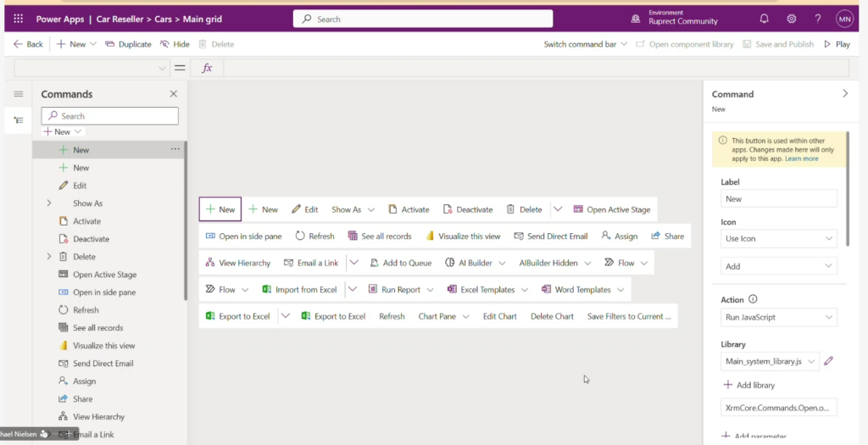
Task: Click Play in the top toolbar
Action: pos(837,44)
